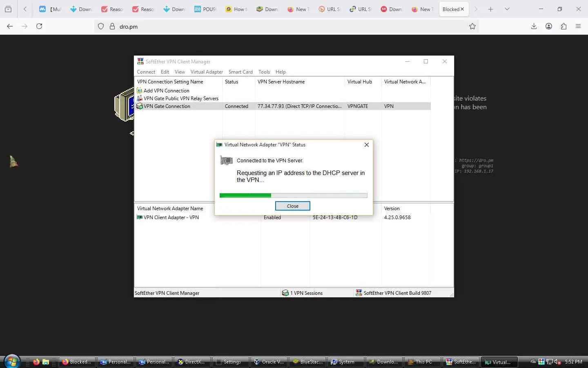Open the tracking protection shield icon
Image resolution: width=588 pixels, height=368 pixels.
pyautogui.click(x=101, y=27)
